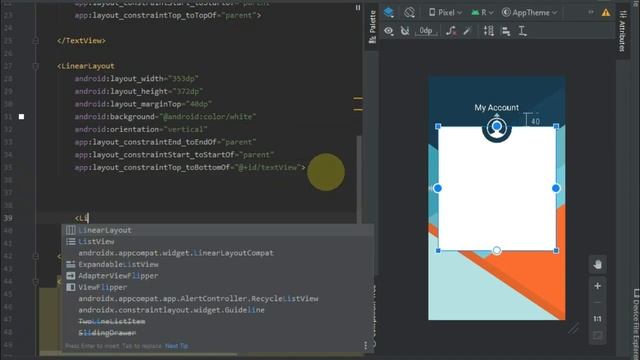Open the Guidelines tool icon
The height and width of the screenshot is (360, 640).
(522, 31)
